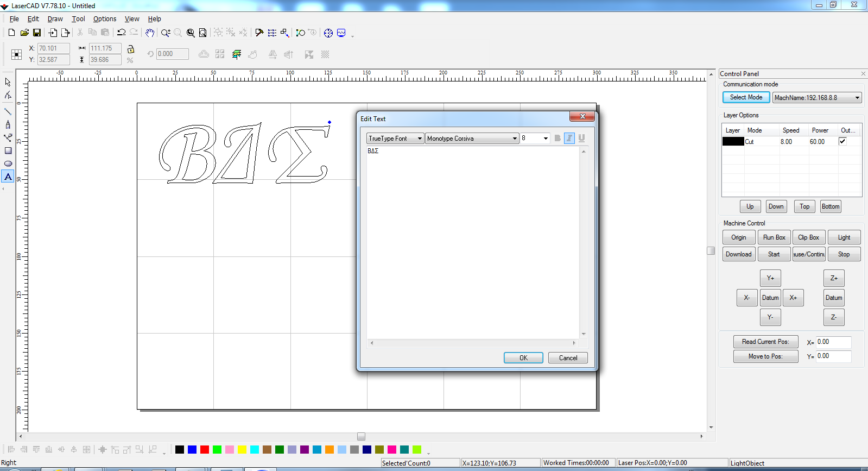Click the layers stack icon in toolbar
Viewport: 868px width, 471px height.
pyautogui.click(x=237, y=54)
